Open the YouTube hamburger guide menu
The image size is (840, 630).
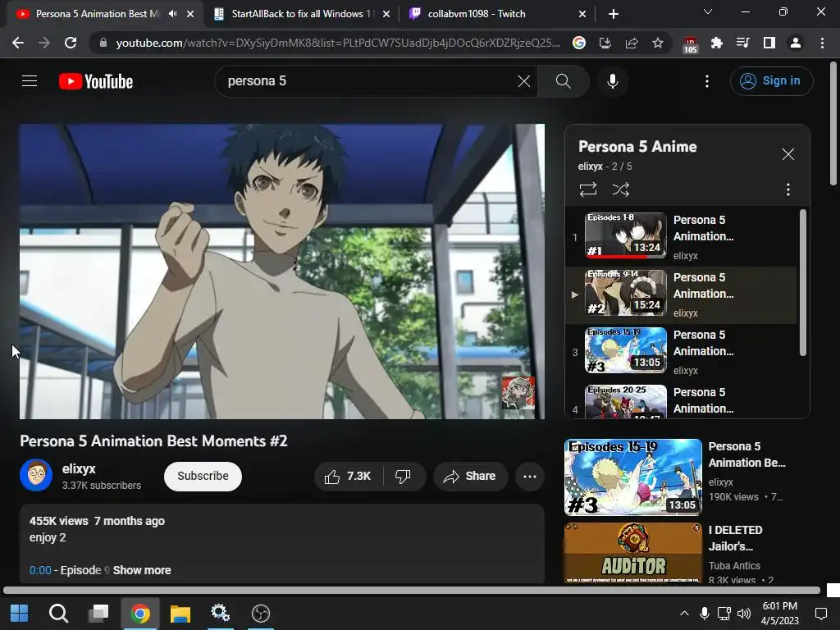click(x=30, y=81)
